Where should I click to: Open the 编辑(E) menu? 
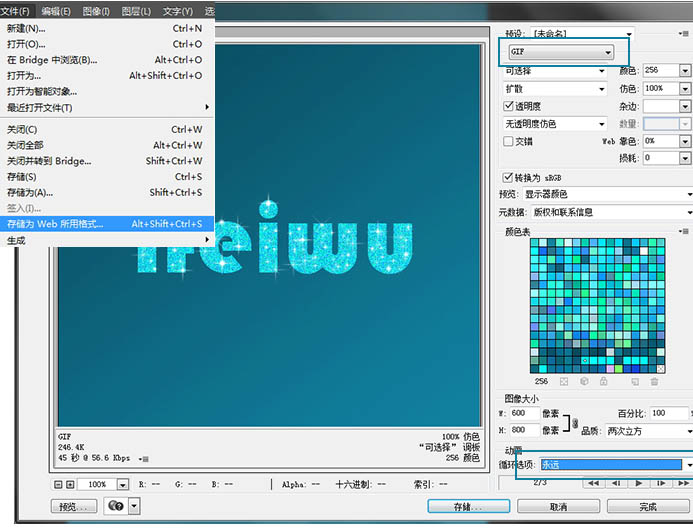coord(56,11)
